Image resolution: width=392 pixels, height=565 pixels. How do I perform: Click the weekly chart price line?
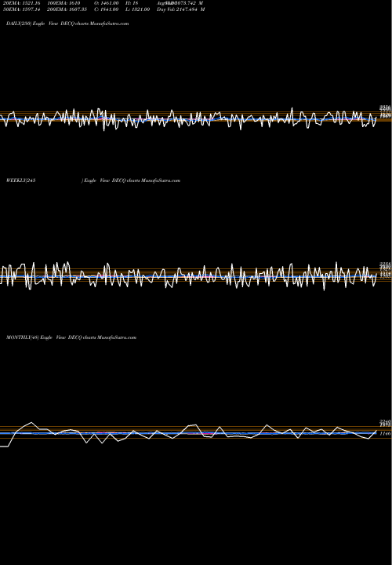tap(188, 275)
